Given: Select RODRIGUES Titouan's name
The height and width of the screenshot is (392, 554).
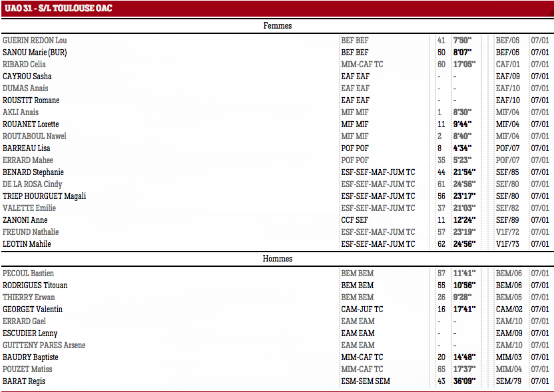Looking at the screenshot, I should [x=35, y=286].
